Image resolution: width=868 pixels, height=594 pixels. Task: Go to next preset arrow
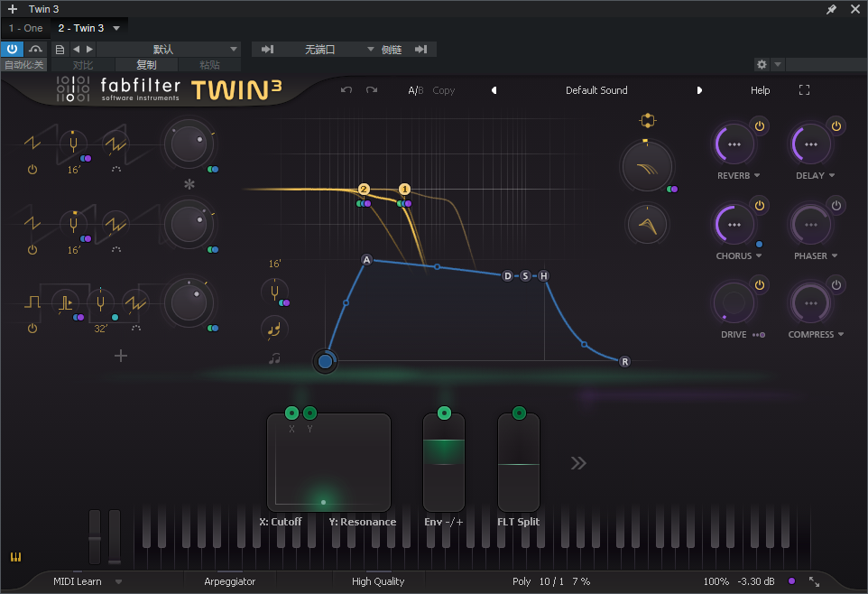pyautogui.click(x=699, y=90)
